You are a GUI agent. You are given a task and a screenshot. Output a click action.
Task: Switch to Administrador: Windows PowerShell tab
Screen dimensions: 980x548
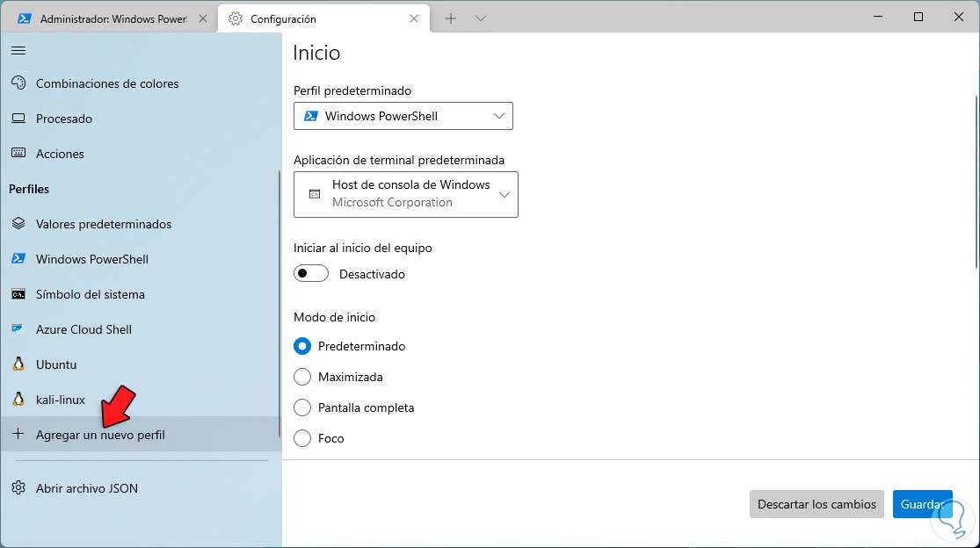pyautogui.click(x=109, y=18)
